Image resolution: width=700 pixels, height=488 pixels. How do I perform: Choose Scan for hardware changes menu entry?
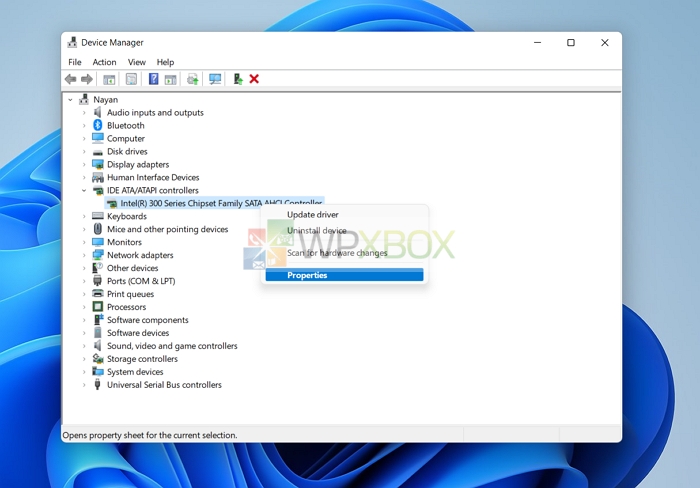(344, 253)
